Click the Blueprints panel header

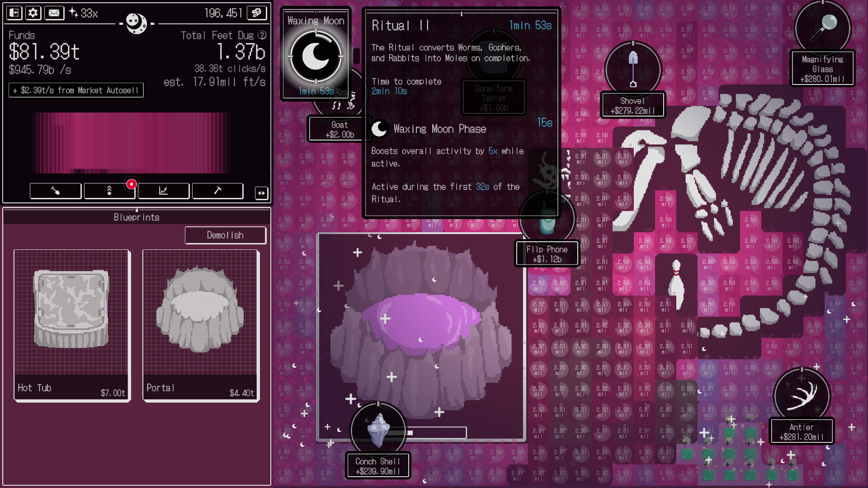pos(137,217)
